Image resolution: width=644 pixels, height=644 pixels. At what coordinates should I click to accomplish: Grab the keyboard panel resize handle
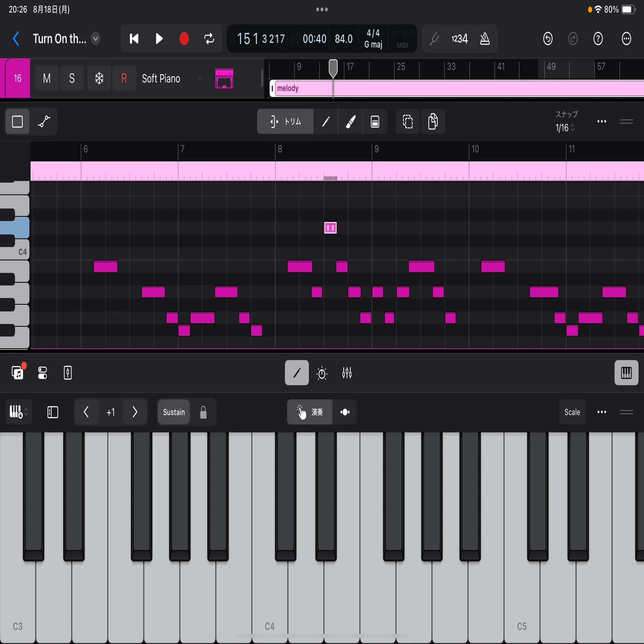626,412
